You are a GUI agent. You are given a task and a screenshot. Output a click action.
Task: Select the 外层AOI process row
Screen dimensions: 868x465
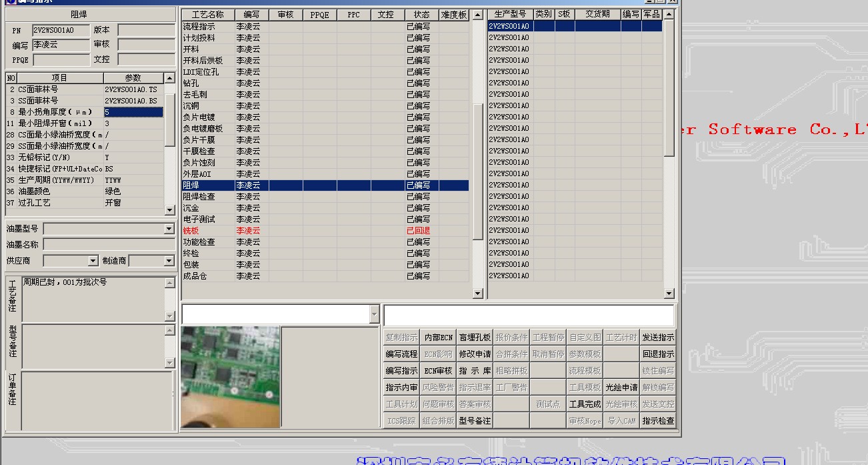pyautogui.click(x=325, y=174)
